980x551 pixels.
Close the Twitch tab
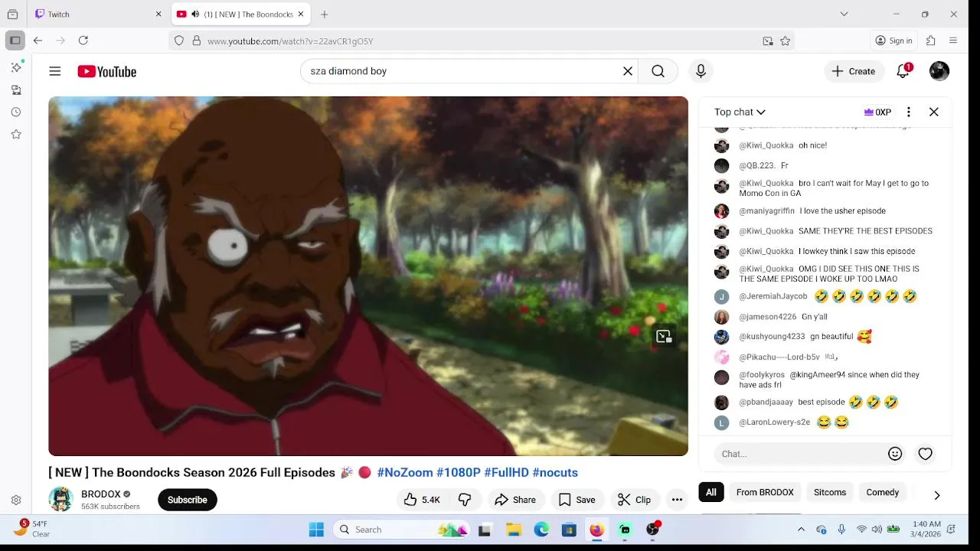pos(158,14)
